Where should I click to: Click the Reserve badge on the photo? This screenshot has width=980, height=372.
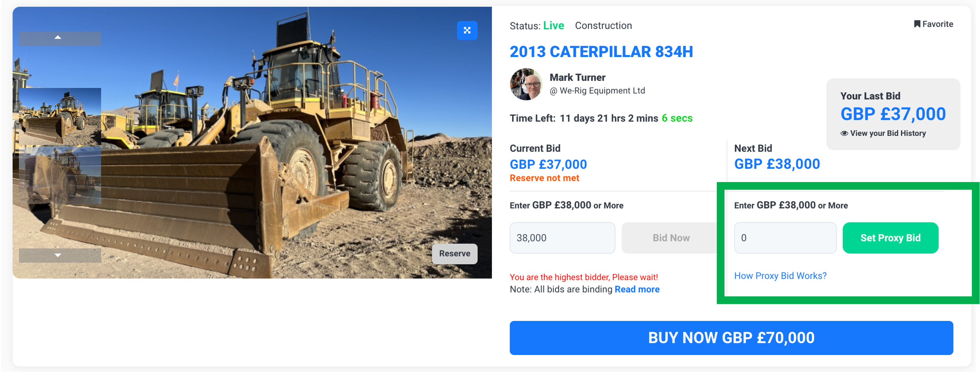[x=454, y=253]
